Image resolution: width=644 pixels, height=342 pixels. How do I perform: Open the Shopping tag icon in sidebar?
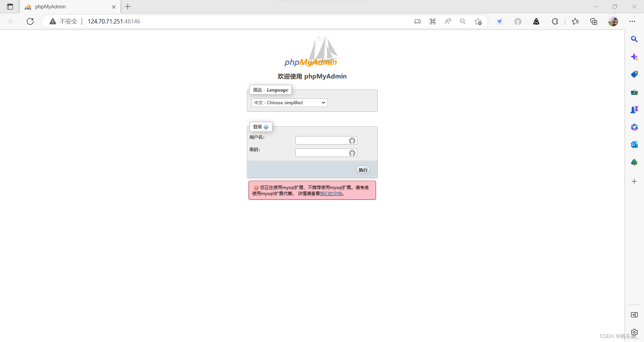pos(634,74)
